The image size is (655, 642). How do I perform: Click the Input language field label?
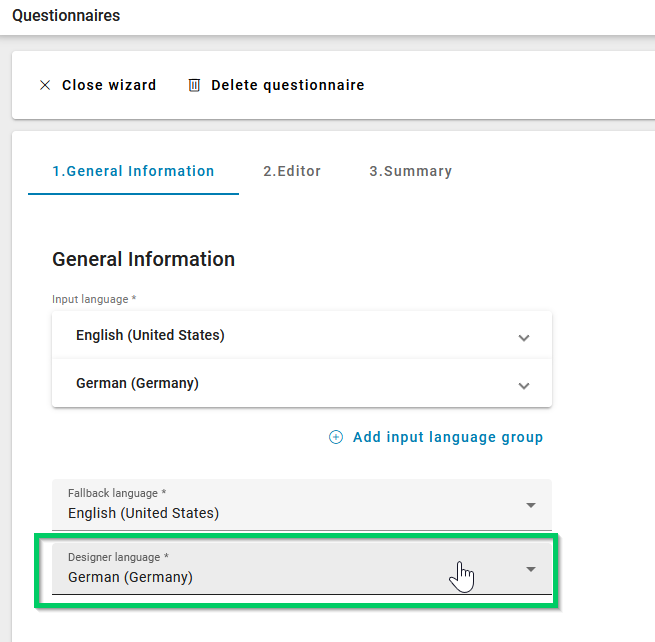click(x=93, y=299)
